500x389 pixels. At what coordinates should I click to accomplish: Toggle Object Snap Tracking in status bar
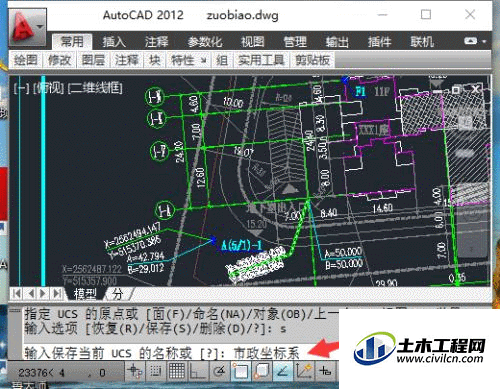pos(283,371)
